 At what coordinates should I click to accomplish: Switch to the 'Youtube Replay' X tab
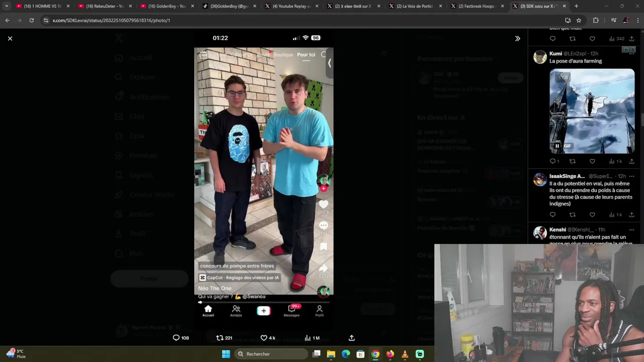pos(291,6)
